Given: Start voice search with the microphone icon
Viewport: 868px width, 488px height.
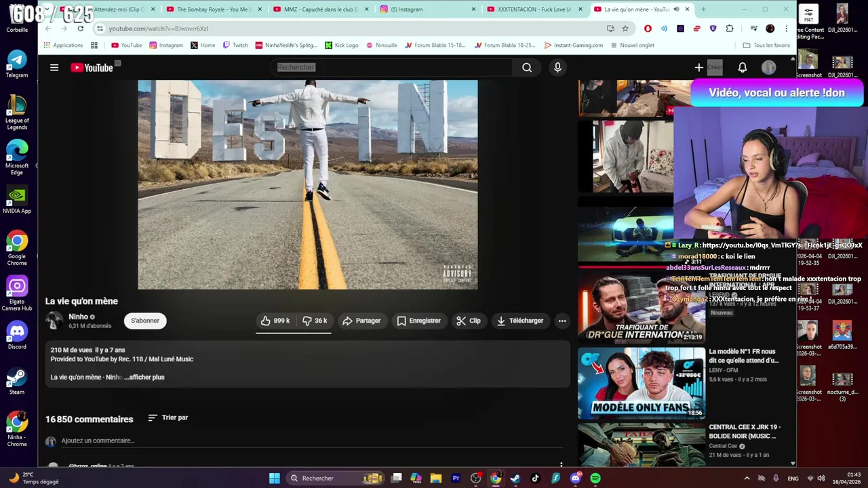Looking at the screenshot, I should click(x=557, y=67).
